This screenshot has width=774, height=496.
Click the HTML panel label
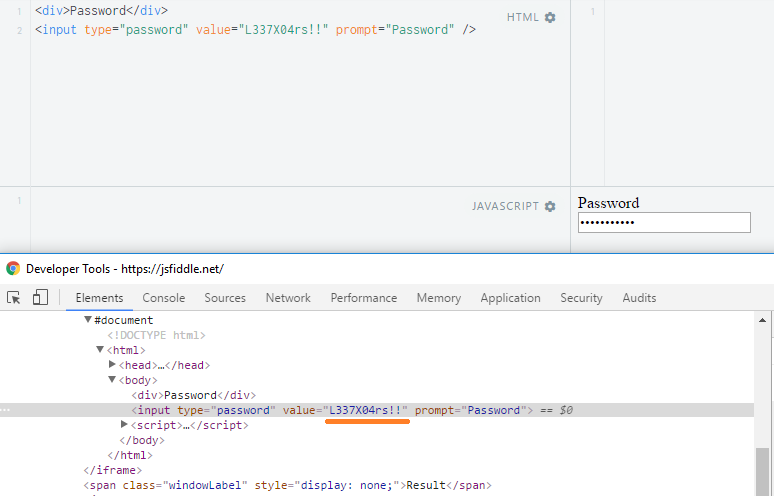522,17
